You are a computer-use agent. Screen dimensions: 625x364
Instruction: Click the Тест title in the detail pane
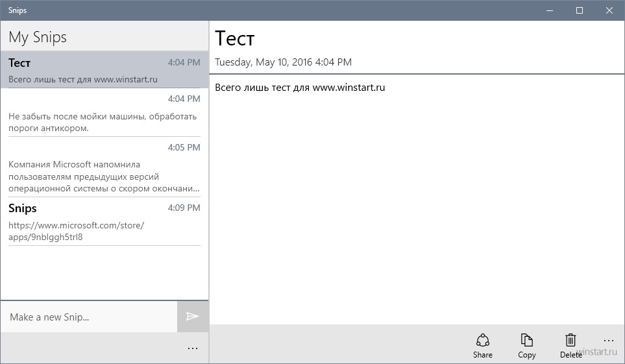click(235, 39)
